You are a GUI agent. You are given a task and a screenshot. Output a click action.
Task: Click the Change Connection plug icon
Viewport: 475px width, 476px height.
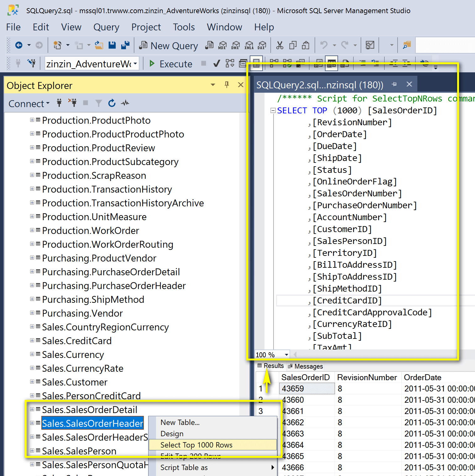coord(32,64)
